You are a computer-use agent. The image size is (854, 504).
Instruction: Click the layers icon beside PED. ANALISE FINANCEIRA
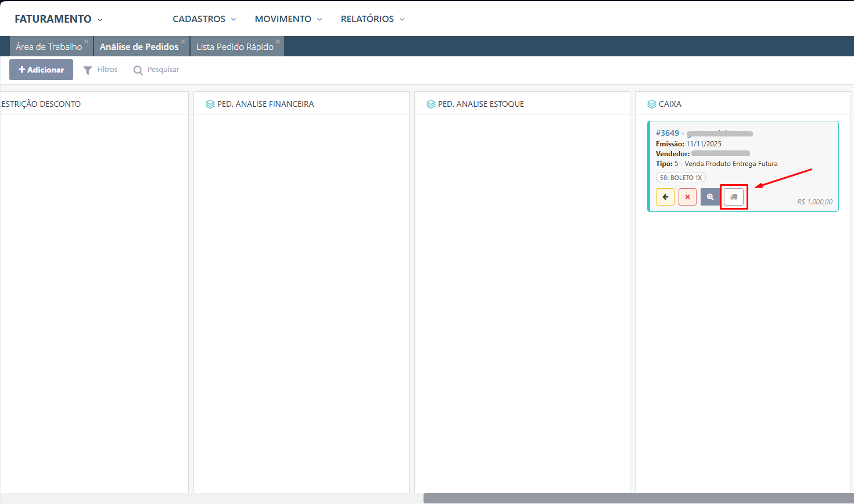(x=210, y=104)
